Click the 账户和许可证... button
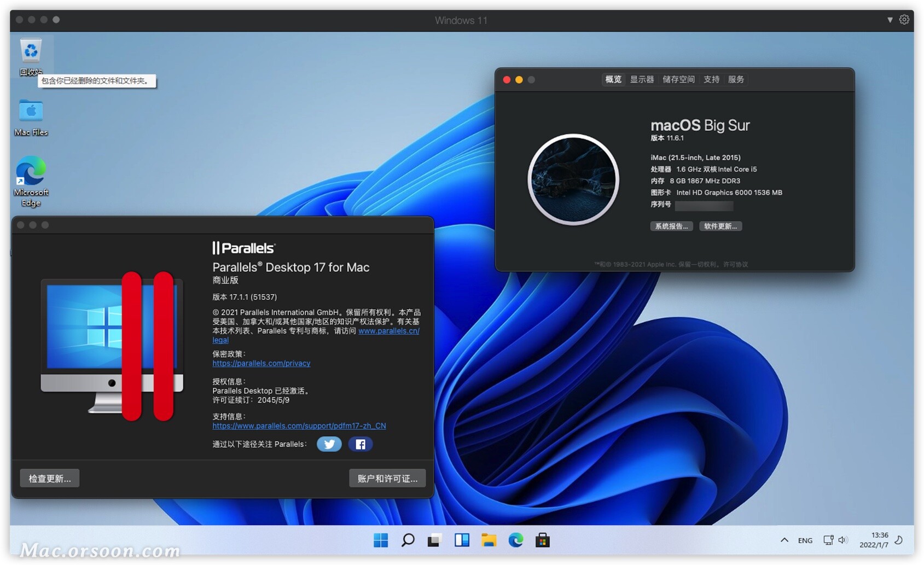924x565 pixels. pyautogui.click(x=387, y=478)
